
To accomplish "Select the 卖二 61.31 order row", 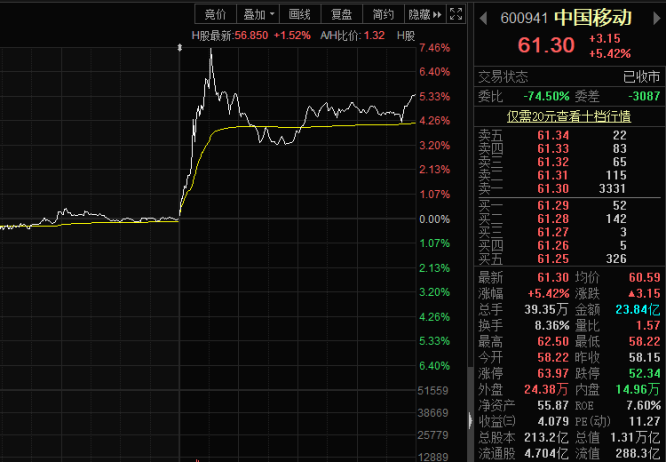I will pos(569,175).
